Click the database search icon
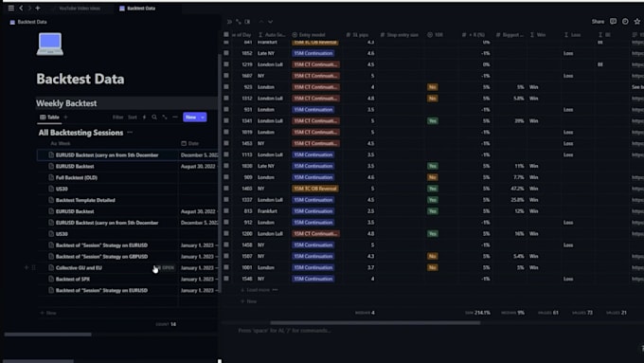This screenshot has height=363, width=644. click(154, 118)
